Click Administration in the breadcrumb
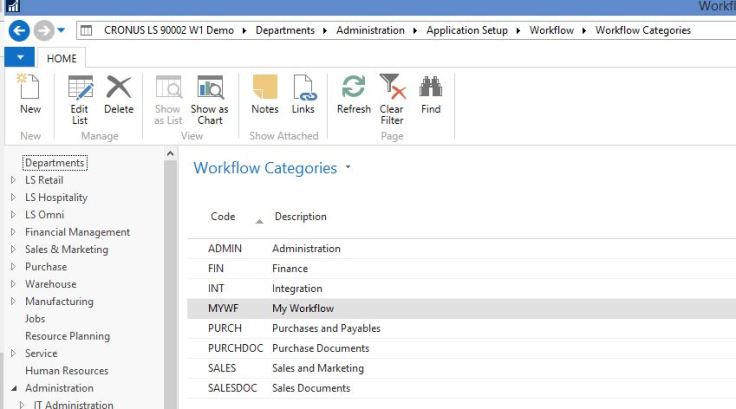The width and height of the screenshot is (736, 409). 370,31
